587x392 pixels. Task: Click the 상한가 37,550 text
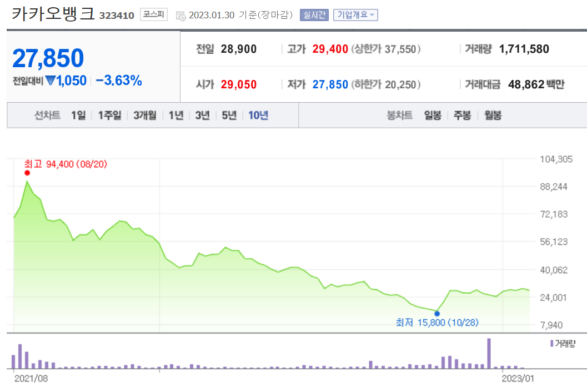coord(385,49)
